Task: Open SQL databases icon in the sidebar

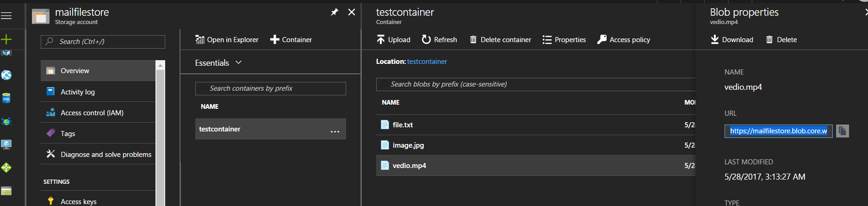Action: [6, 98]
